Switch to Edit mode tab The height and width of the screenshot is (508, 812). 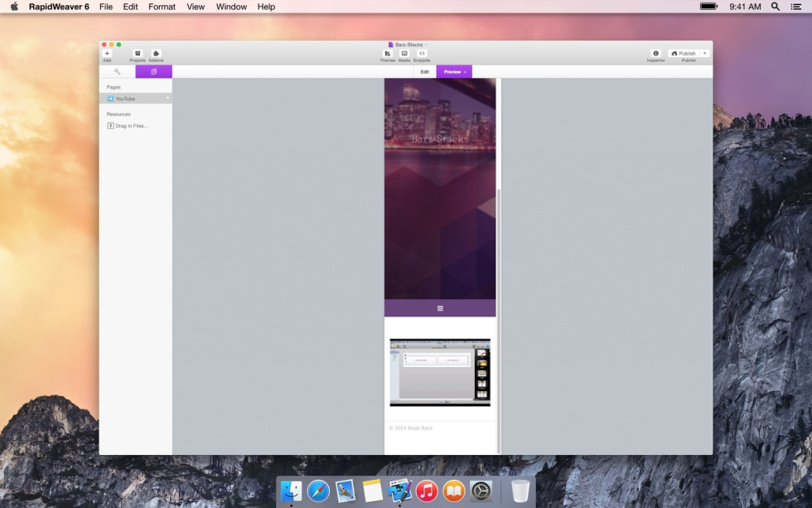click(424, 71)
